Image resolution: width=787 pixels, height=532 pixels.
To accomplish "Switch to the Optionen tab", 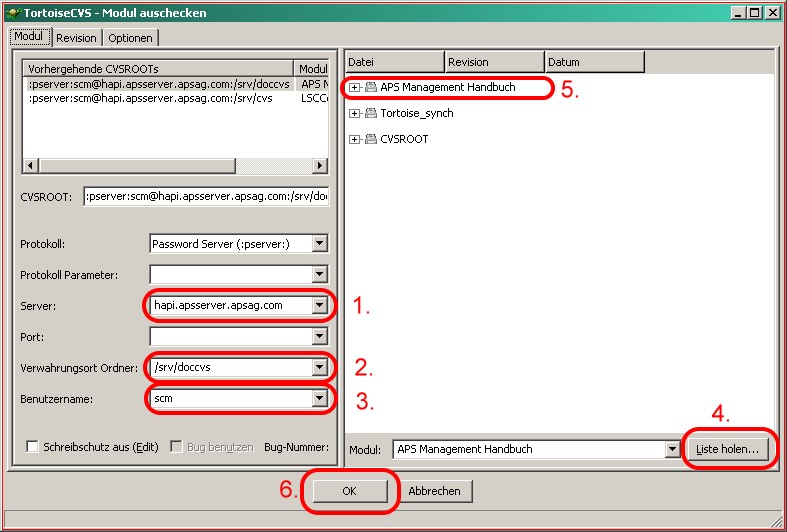I will [130, 38].
